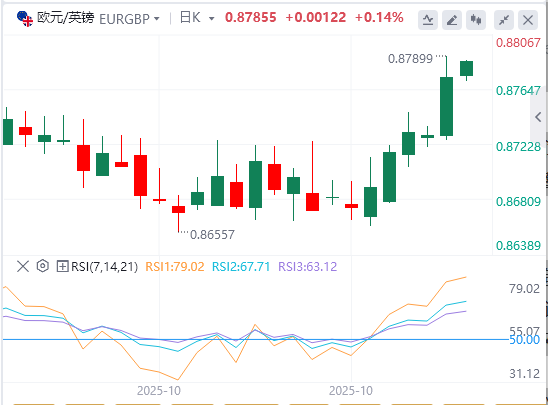Click the red candle at the 0.86557 low

pos(178,209)
